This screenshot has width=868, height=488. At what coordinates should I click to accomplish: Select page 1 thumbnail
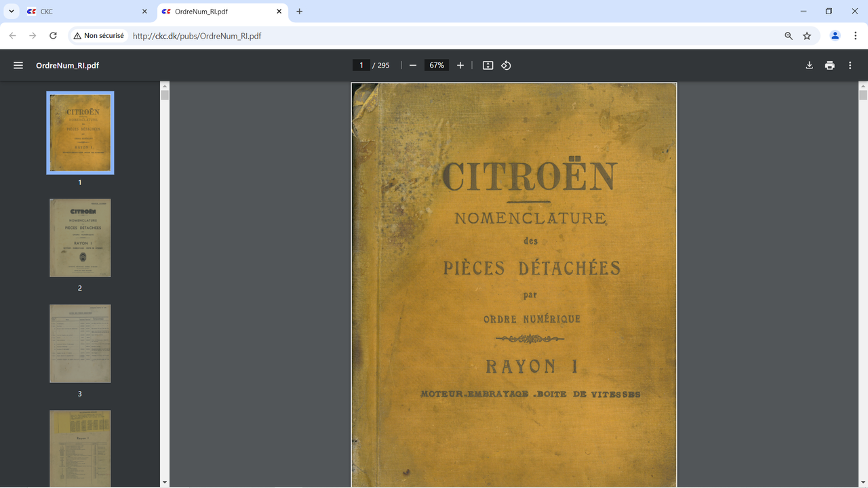[x=80, y=133]
